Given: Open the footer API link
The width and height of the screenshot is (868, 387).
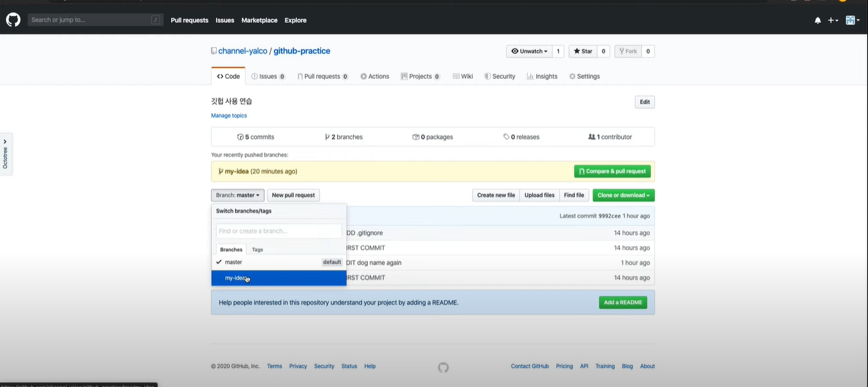Looking at the screenshot, I should coord(584,366).
